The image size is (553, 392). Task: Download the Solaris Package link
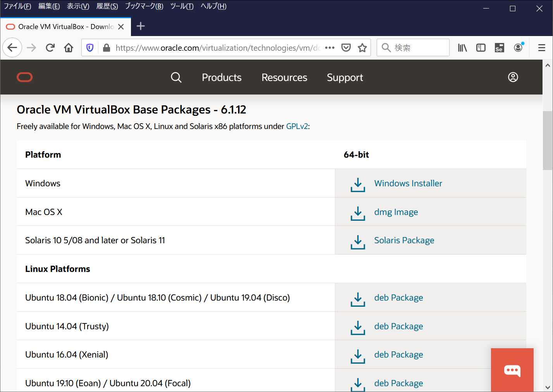coord(404,240)
